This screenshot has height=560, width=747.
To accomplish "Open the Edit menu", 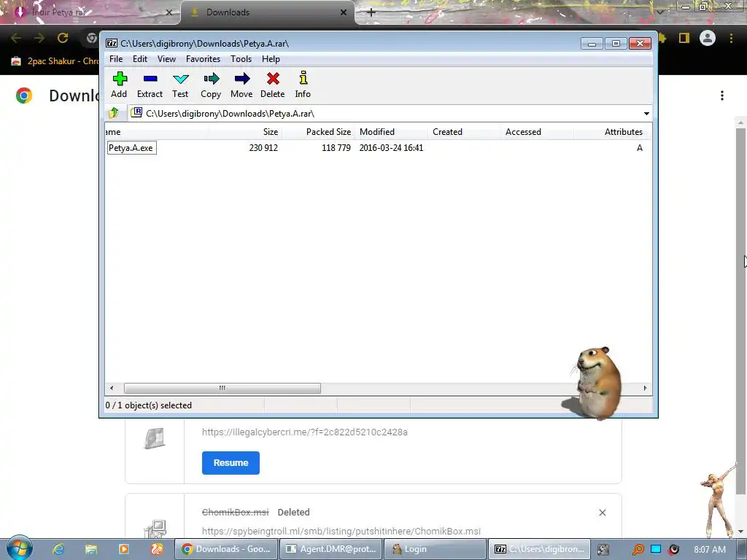I will pos(139,59).
